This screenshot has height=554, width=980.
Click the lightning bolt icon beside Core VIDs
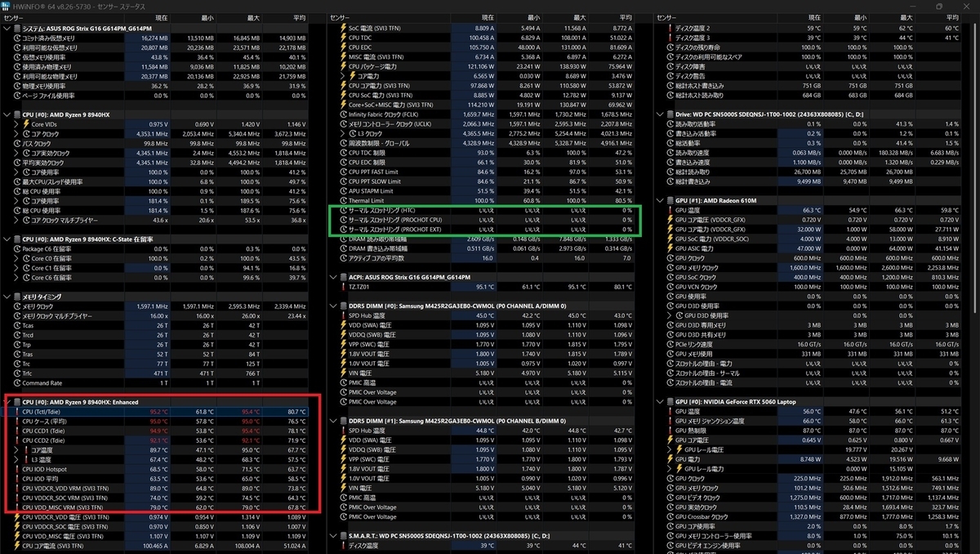[x=27, y=123]
